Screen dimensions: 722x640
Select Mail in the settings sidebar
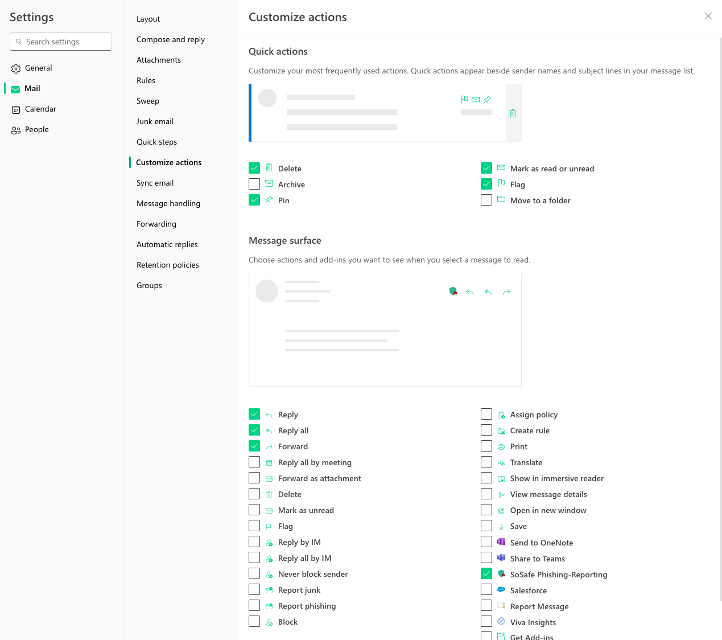(x=32, y=89)
